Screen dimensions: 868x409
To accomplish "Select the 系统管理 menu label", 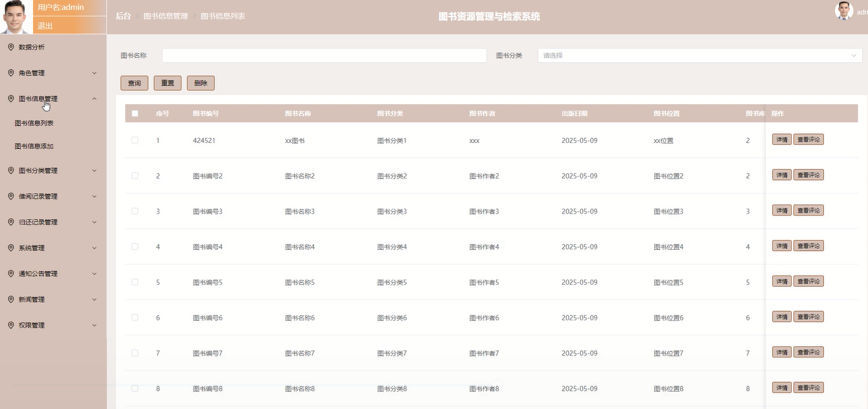I will coord(32,248).
